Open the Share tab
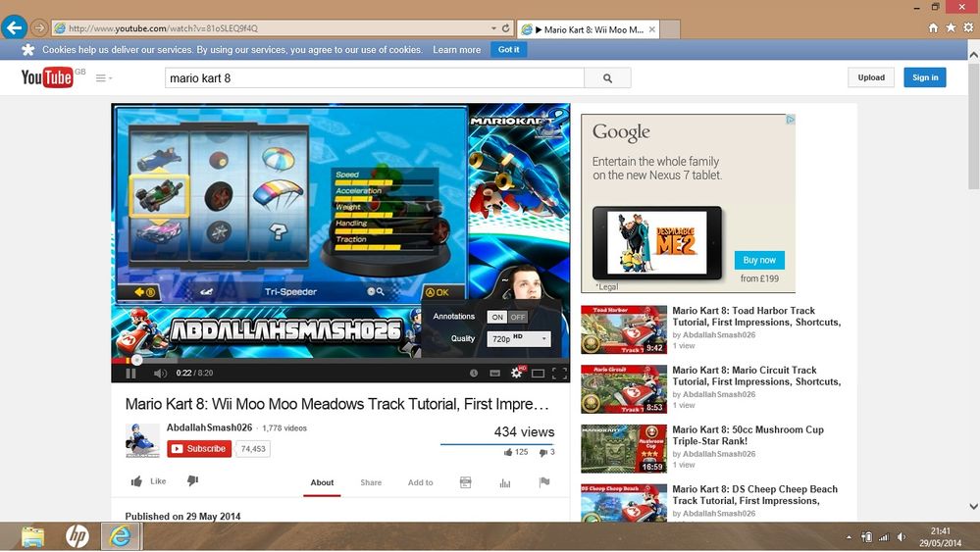980x552 pixels. (371, 482)
